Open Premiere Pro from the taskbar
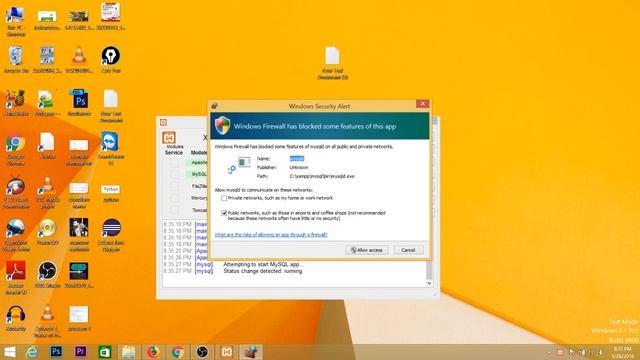This screenshot has height=360, width=640. point(80,352)
